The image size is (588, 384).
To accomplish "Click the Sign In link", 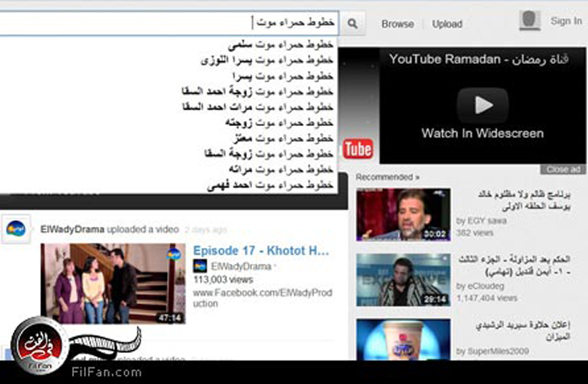I will [x=566, y=21].
